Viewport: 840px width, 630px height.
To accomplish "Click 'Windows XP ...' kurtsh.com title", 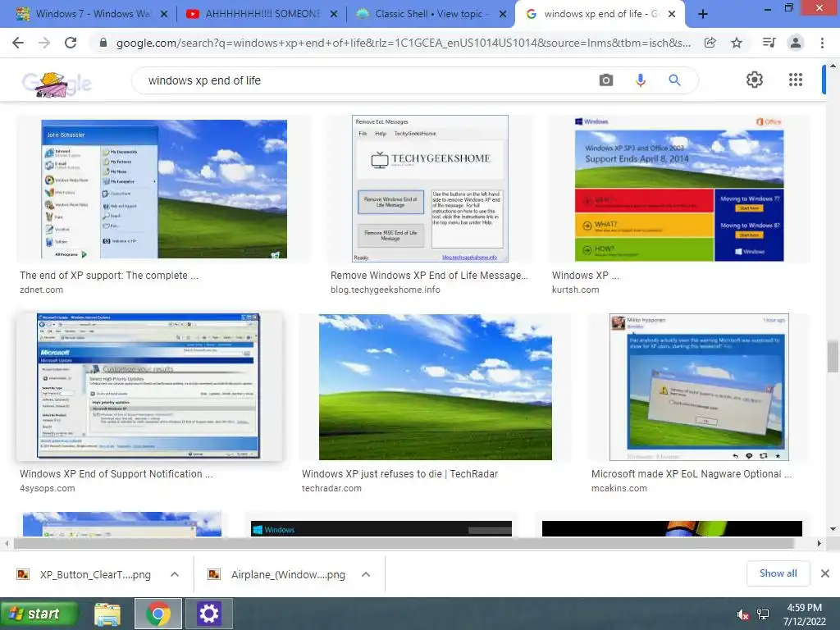I will click(x=586, y=276).
